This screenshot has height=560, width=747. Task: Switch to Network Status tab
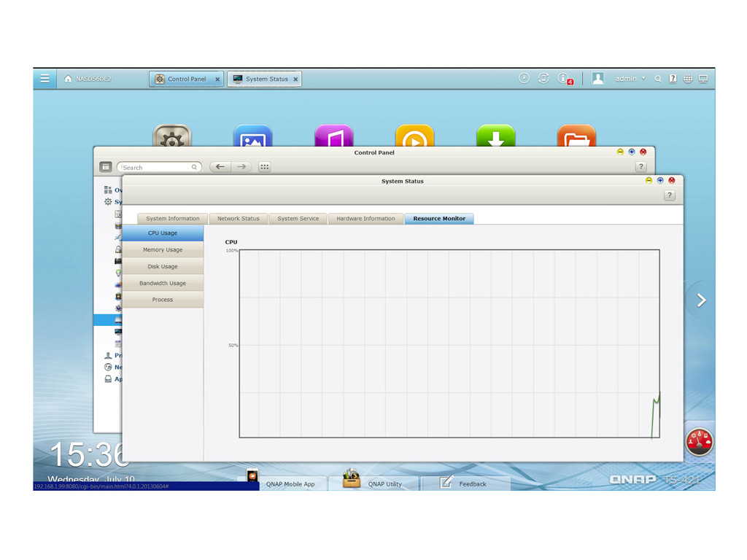[x=239, y=219]
